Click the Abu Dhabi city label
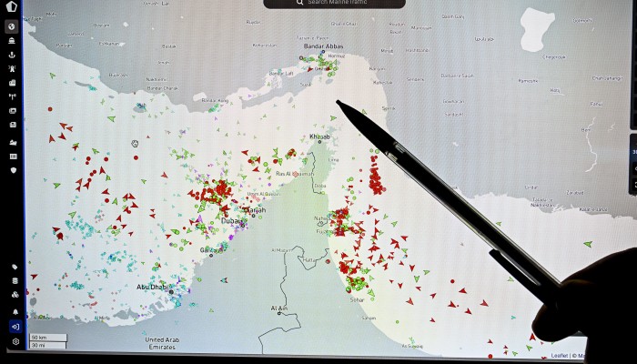Image resolution: width=637 pixels, height=364 pixels. 152,286
